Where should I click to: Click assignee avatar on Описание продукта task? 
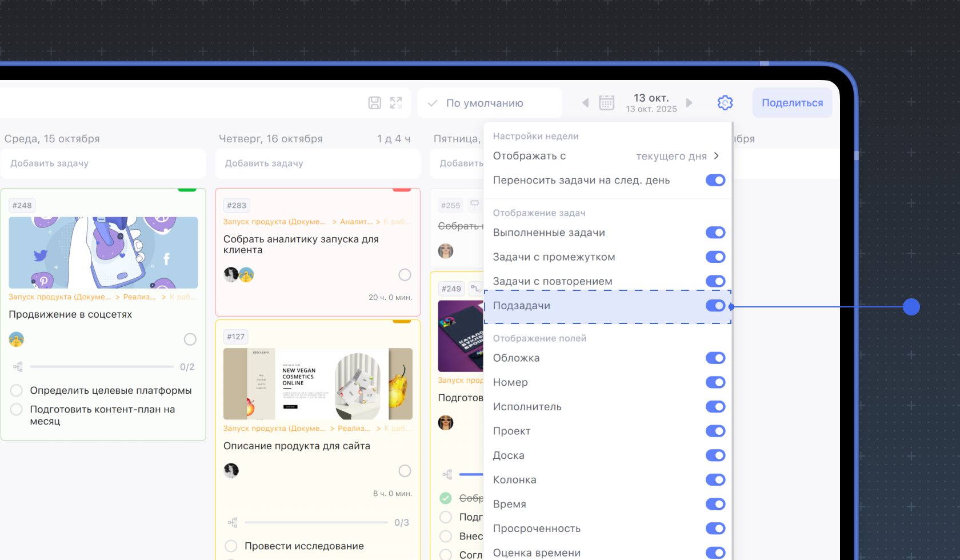click(x=231, y=471)
